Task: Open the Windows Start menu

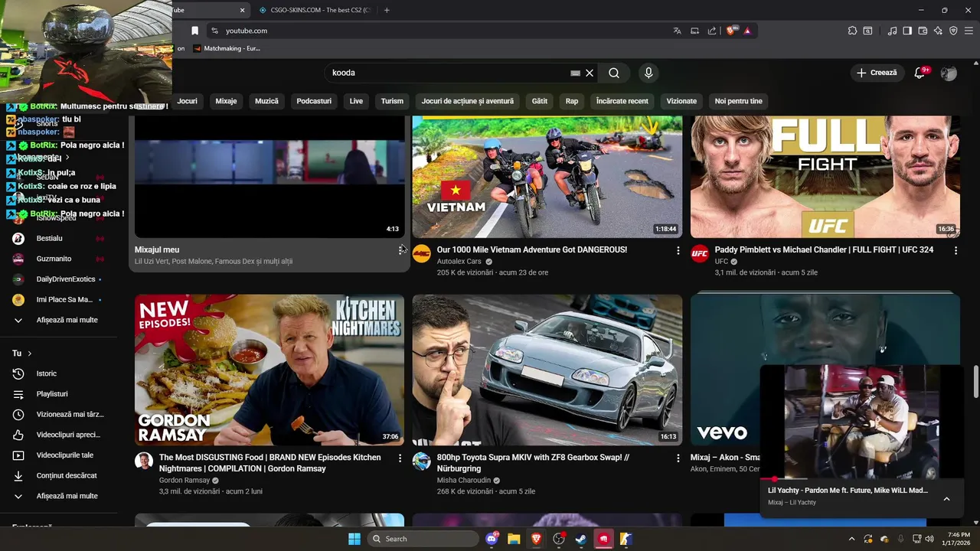Action: tap(354, 539)
